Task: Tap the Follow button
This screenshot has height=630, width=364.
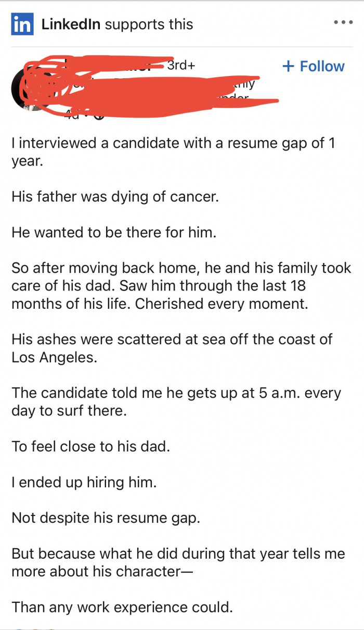Action: click(313, 66)
